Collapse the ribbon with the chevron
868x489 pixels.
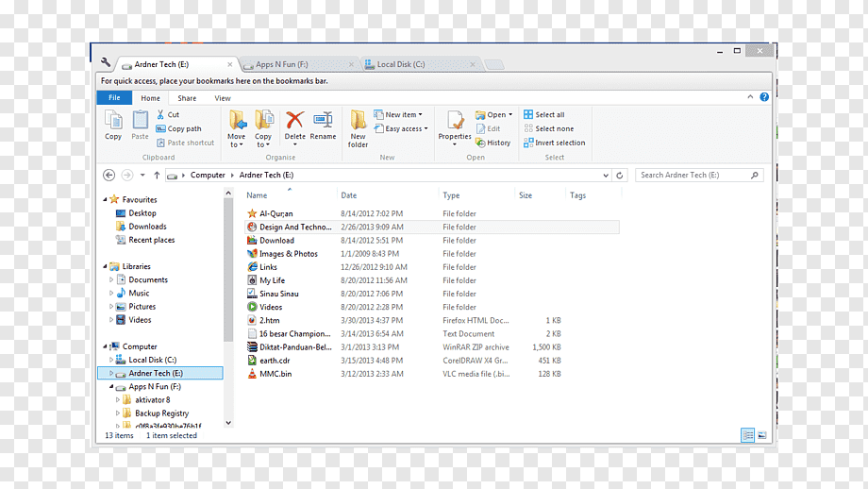click(750, 97)
